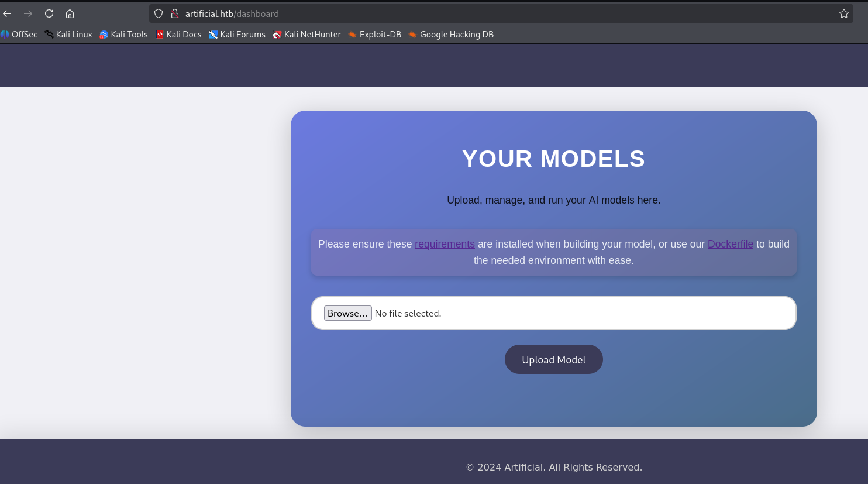Click the insecure connection padlock icon
This screenshot has height=484, width=868.
pyautogui.click(x=174, y=13)
